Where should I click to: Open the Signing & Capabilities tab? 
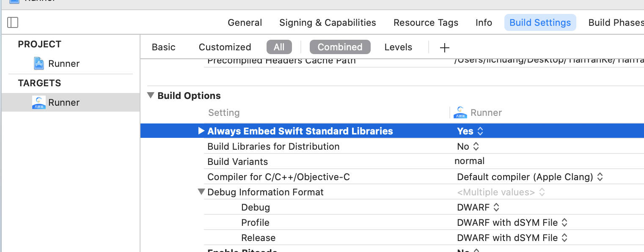pos(328,22)
